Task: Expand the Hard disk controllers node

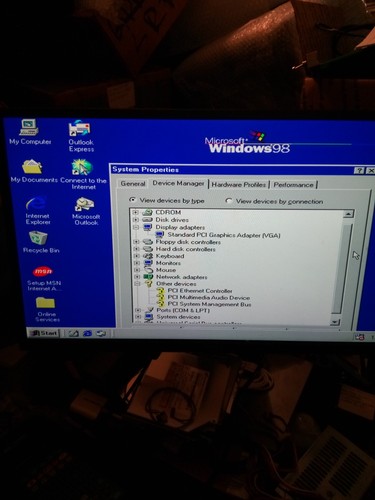Action: pos(136,249)
